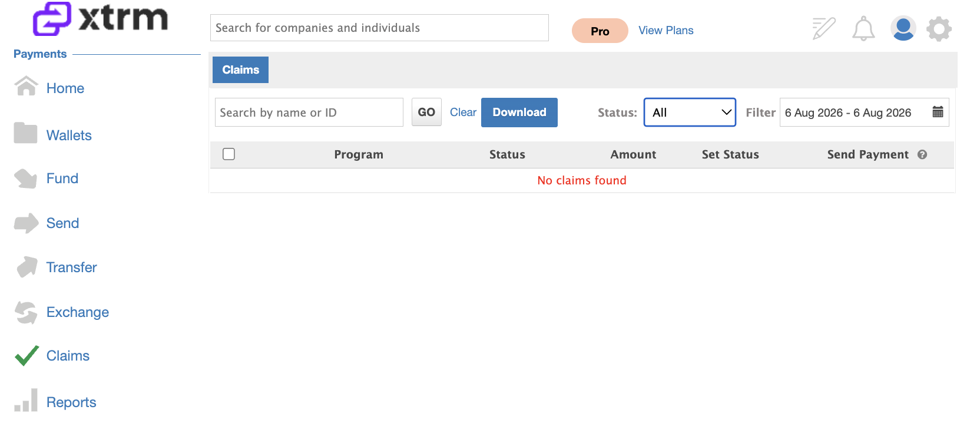Open the date filter calendar picker
Image resolution: width=980 pixels, height=423 pixels.
point(938,112)
